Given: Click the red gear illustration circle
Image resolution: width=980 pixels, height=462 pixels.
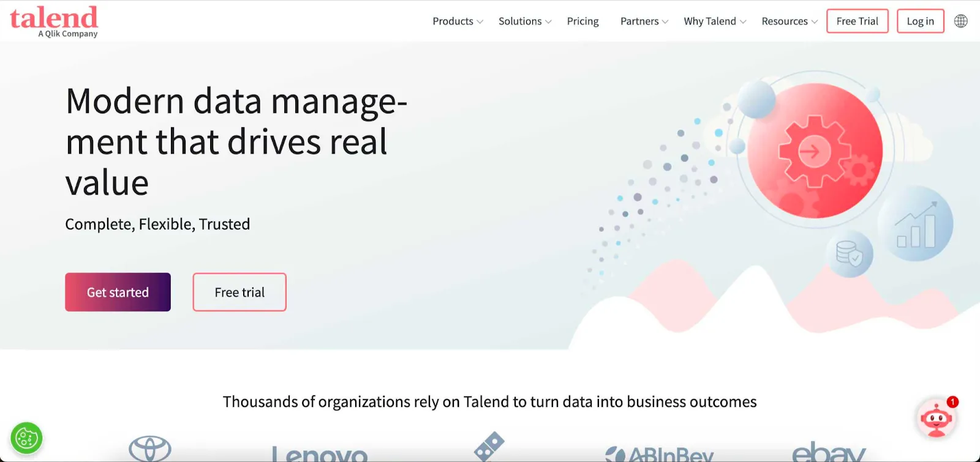Looking at the screenshot, I should [815, 151].
